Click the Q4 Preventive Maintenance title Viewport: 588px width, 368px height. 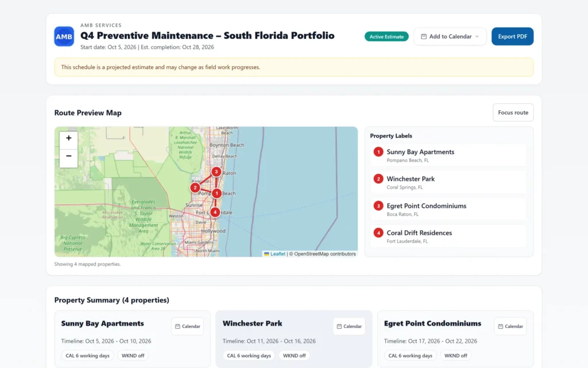pos(207,36)
